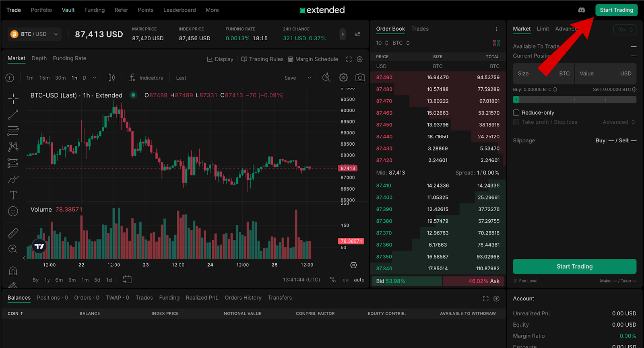Toggle percent scale on chart
644x348 pixels.
[x=333, y=280]
